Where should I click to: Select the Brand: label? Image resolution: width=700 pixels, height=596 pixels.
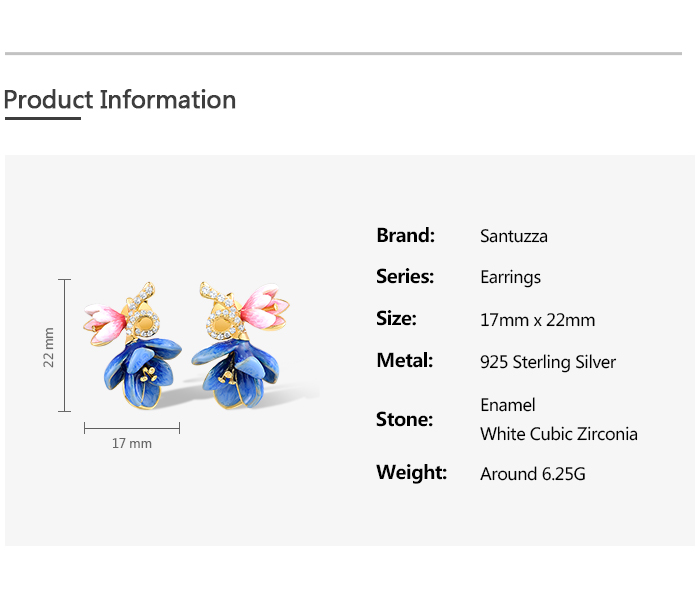(405, 236)
